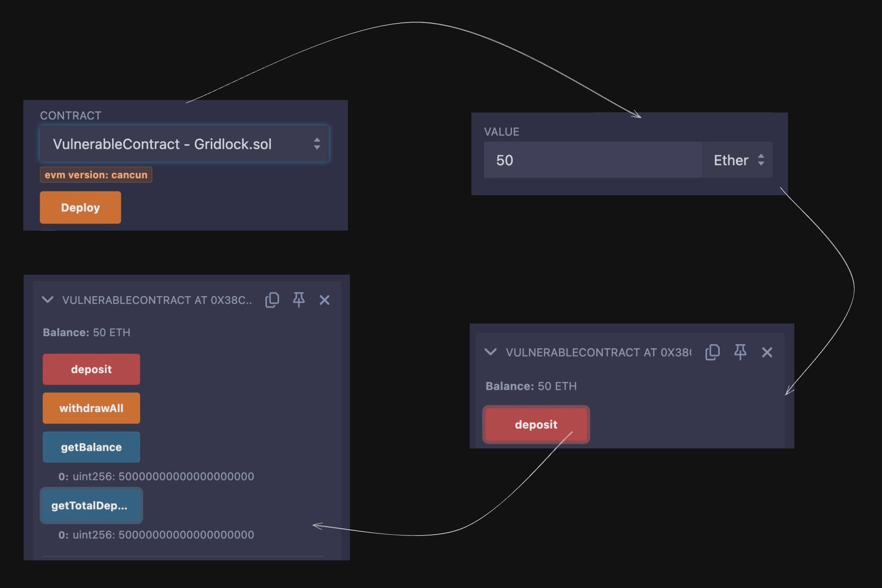Click deposit button in left contract panel

click(x=91, y=369)
